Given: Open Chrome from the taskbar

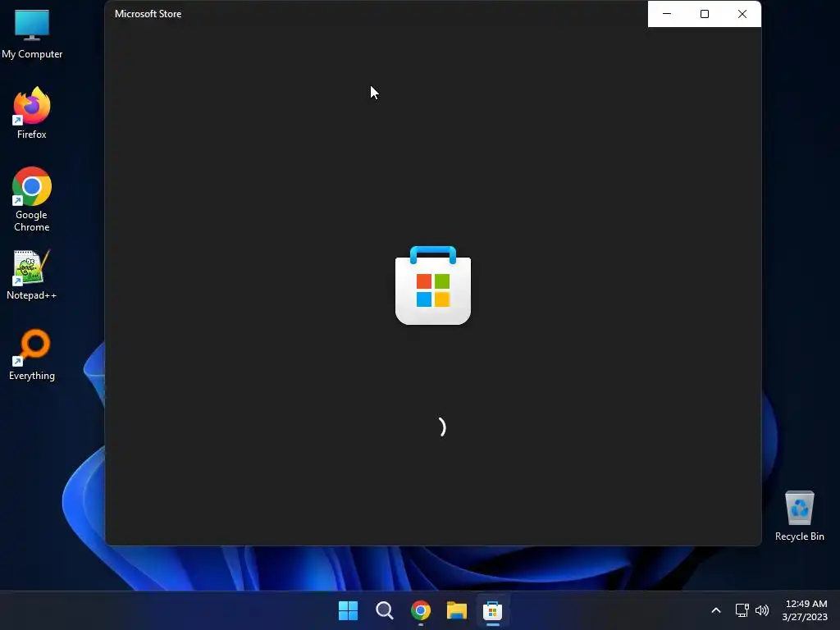Looking at the screenshot, I should pyautogui.click(x=421, y=610).
